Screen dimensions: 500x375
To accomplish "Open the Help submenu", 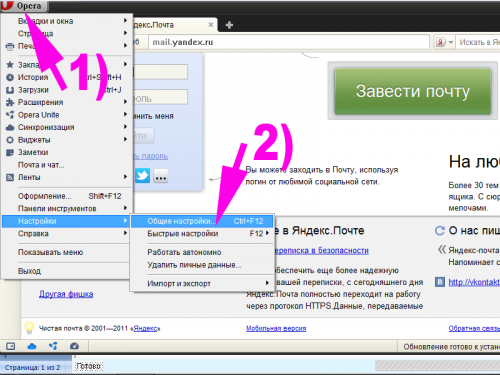I will [x=67, y=234].
